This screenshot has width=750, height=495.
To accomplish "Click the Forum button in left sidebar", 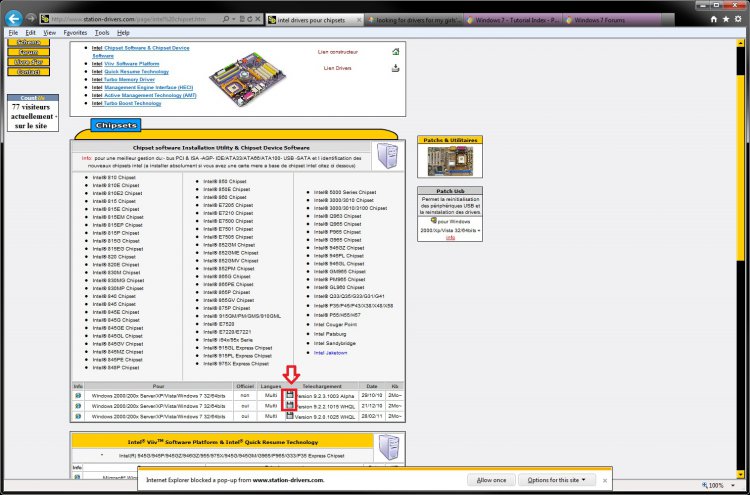I will (29, 52).
